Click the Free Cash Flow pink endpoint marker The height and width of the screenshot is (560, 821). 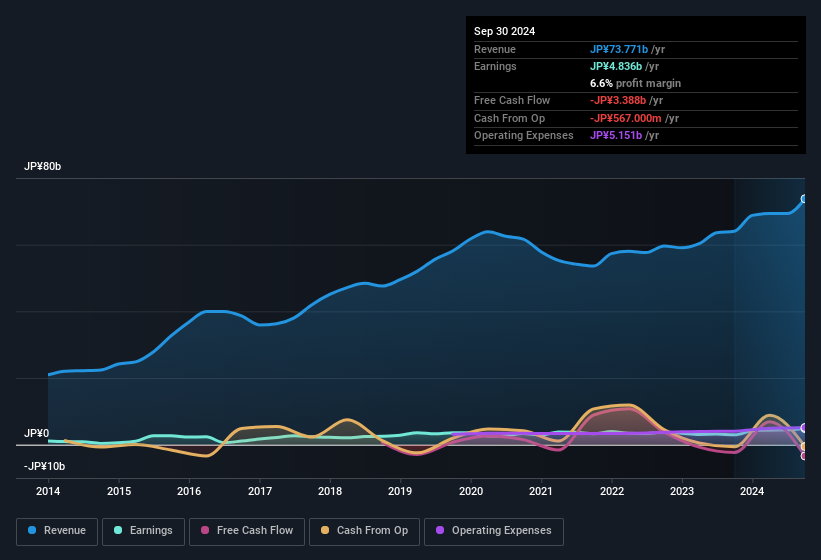click(804, 456)
